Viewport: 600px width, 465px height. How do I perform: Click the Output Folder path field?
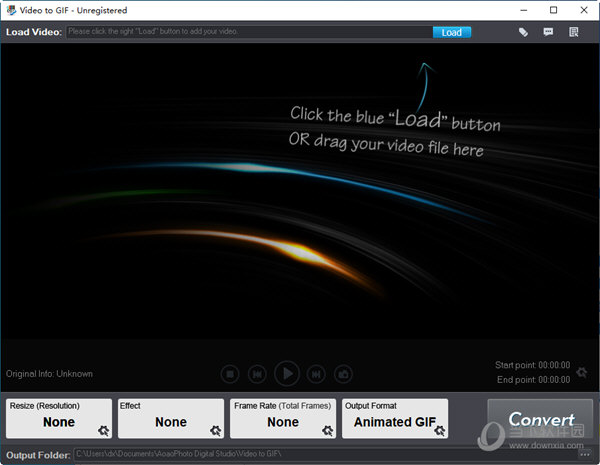325,454
